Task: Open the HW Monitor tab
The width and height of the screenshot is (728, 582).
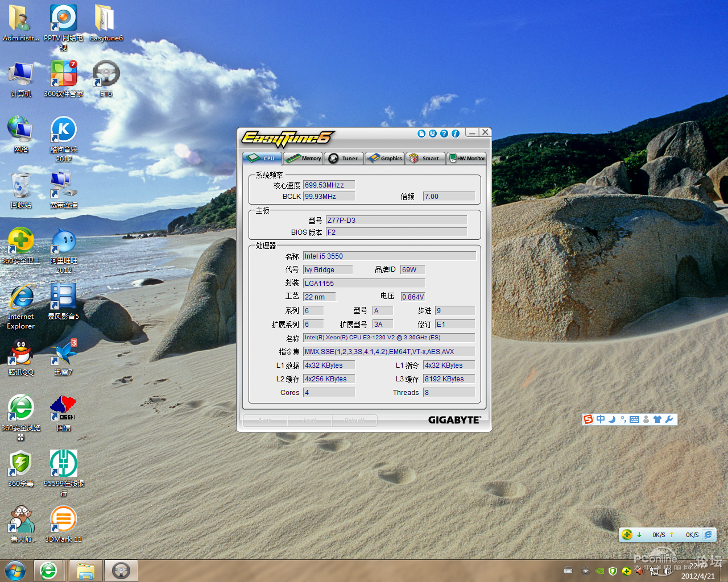Action: click(467, 159)
